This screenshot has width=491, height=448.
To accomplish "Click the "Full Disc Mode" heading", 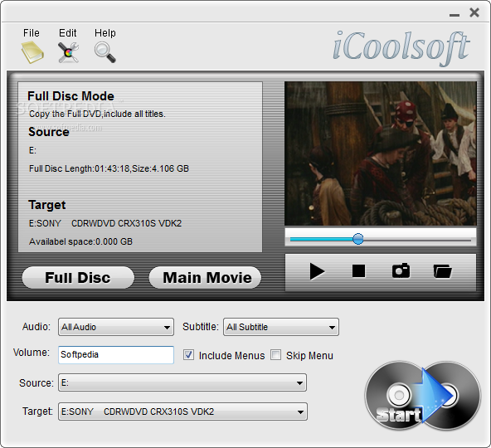I will click(x=70, y=96).
